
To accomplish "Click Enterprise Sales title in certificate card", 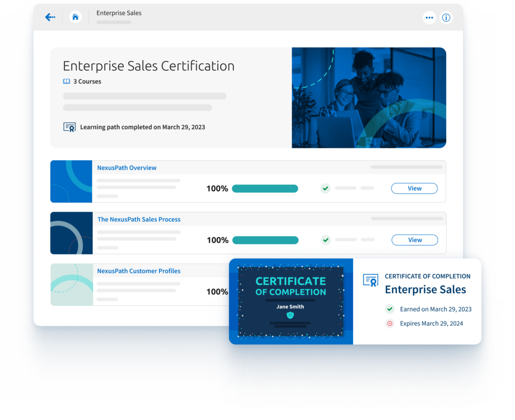I will click(x=425, y=289).
